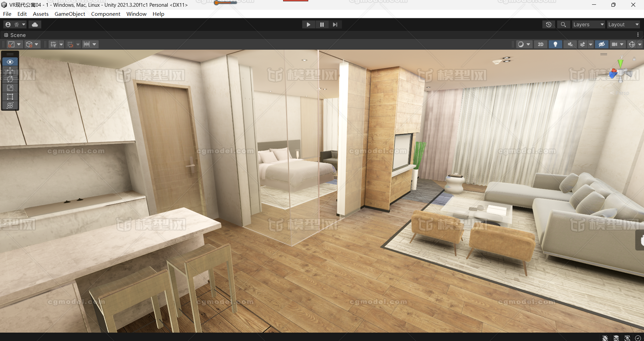Toggle scene audio mute button
The image size is (644, 341).
coord(570,44)
